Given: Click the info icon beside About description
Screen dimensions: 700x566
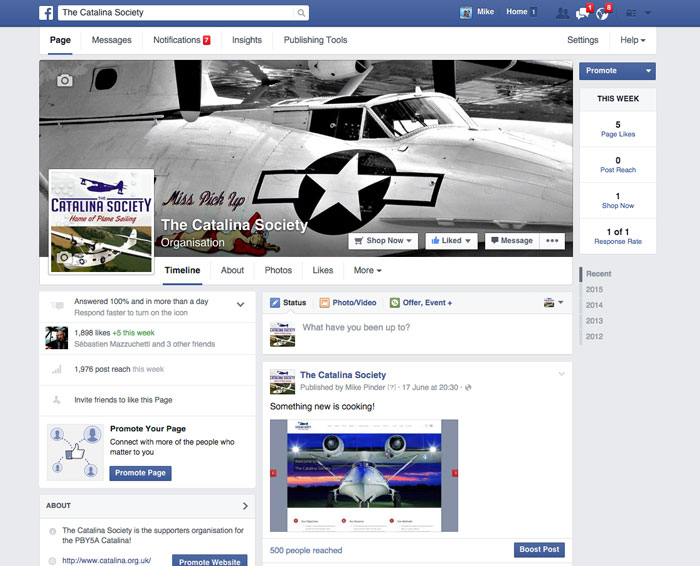Looking at the screenshot, I should tap(52, 531).
